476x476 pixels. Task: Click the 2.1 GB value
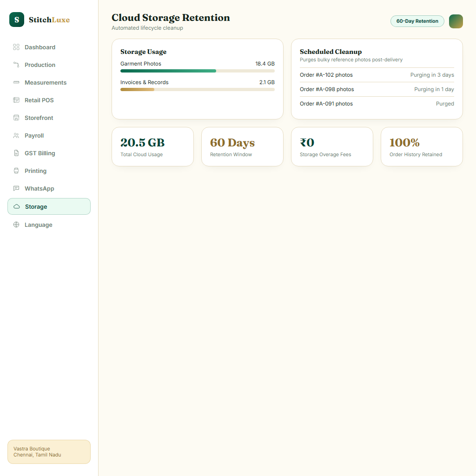click(x=267, y=82)
